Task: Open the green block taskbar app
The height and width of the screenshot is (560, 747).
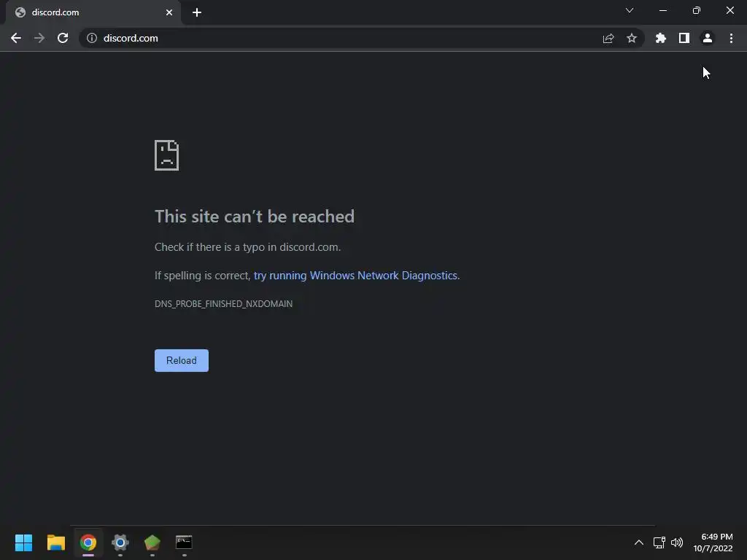Action: pos(152,542)
